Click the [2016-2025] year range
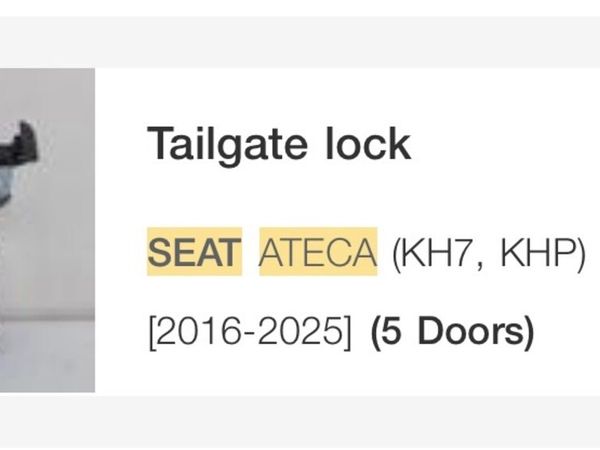The width and height of the screenshot is (600, 450). click(249, 331)
